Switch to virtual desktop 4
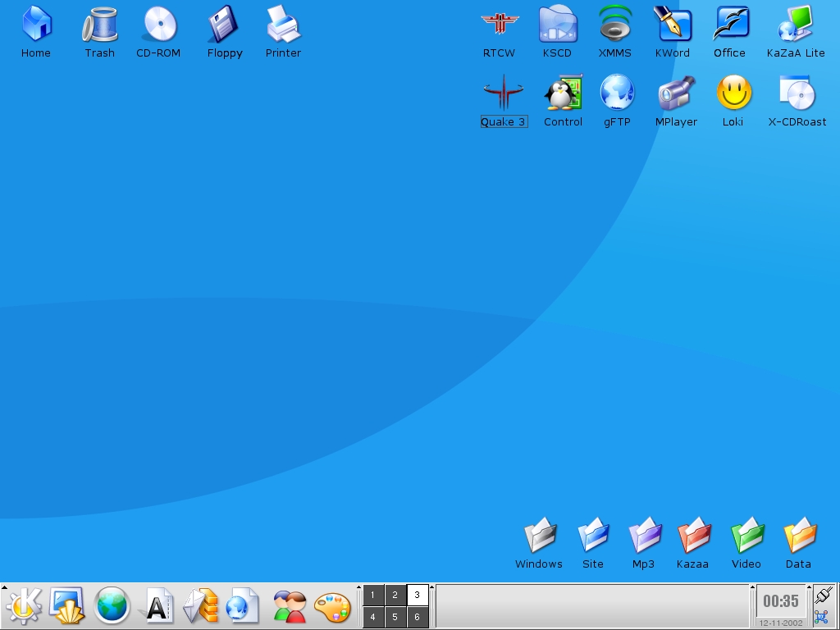The height and width of the screenshot is (630, 840). pos(373,617)
